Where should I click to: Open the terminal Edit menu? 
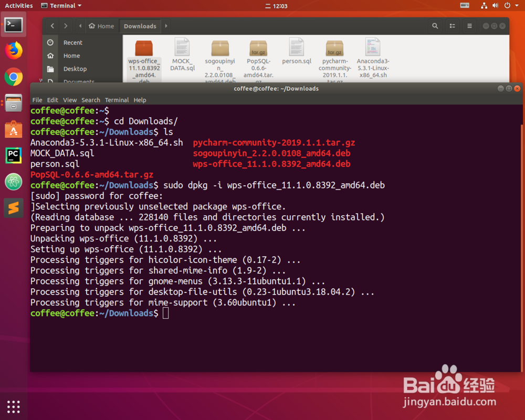(52, 100)
